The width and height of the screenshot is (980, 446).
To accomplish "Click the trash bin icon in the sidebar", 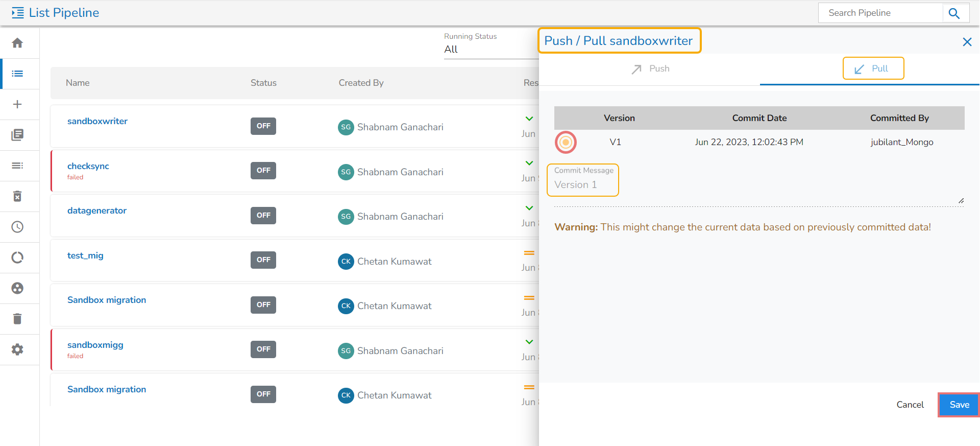I will pyautogui.click(x=17, y=319).
